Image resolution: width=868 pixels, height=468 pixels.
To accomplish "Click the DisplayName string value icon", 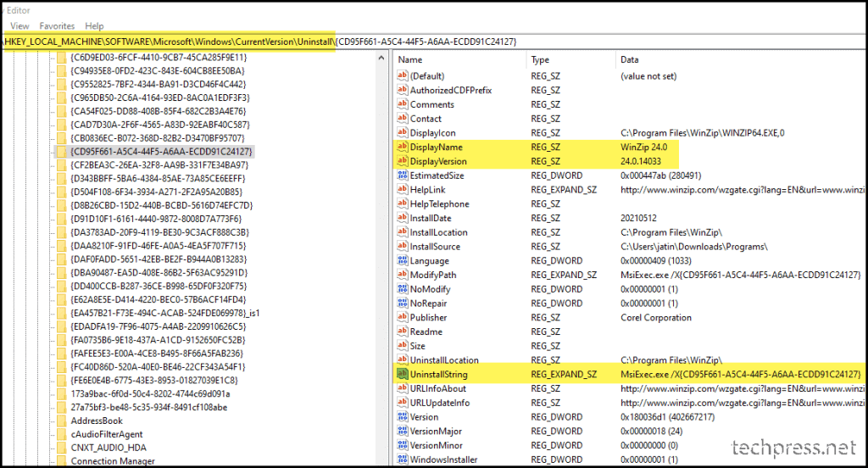I will (403, 147).
